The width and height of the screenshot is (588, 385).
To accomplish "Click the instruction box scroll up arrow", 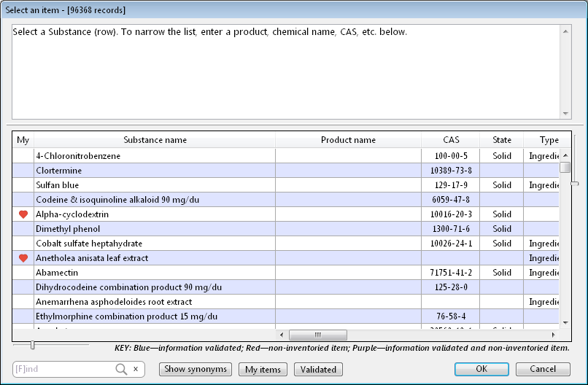I will 565,31.
